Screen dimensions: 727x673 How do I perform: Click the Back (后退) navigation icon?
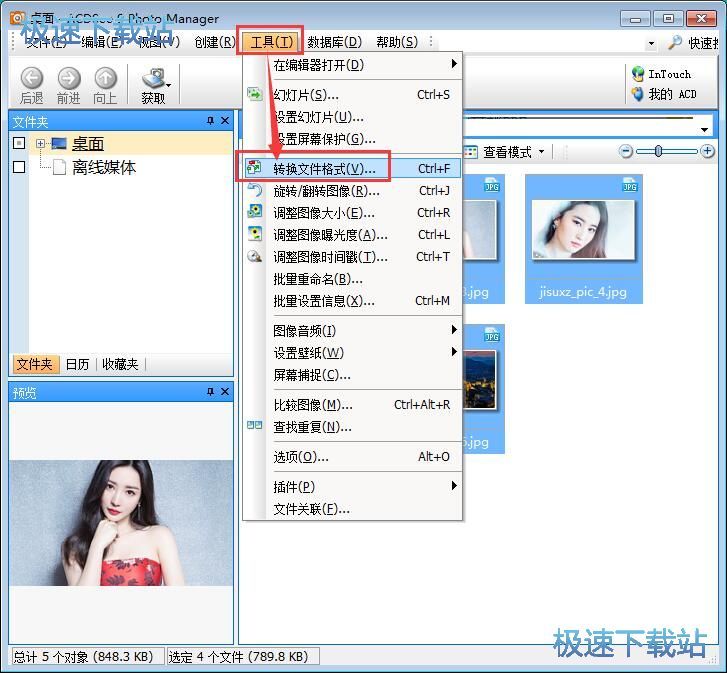(32, 78)
